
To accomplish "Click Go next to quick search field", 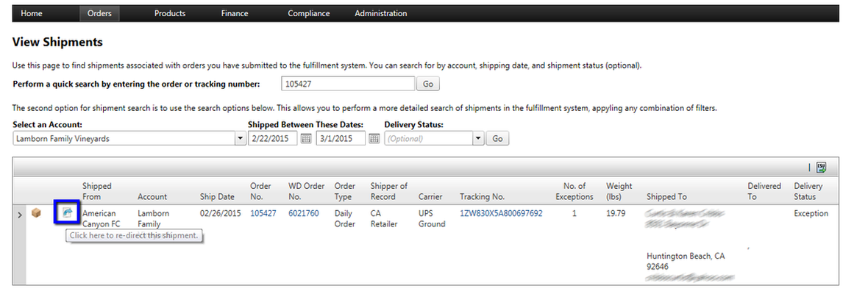I will point(428,84).
